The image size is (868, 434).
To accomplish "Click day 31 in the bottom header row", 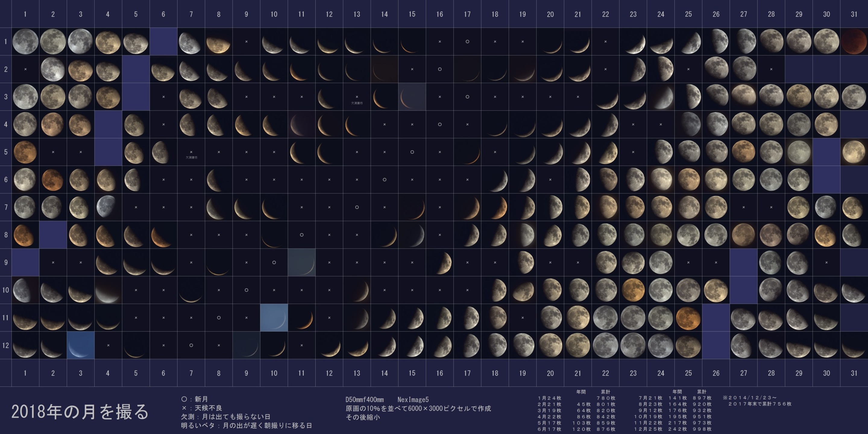I will pyautogui.click(x=854, y=373).
